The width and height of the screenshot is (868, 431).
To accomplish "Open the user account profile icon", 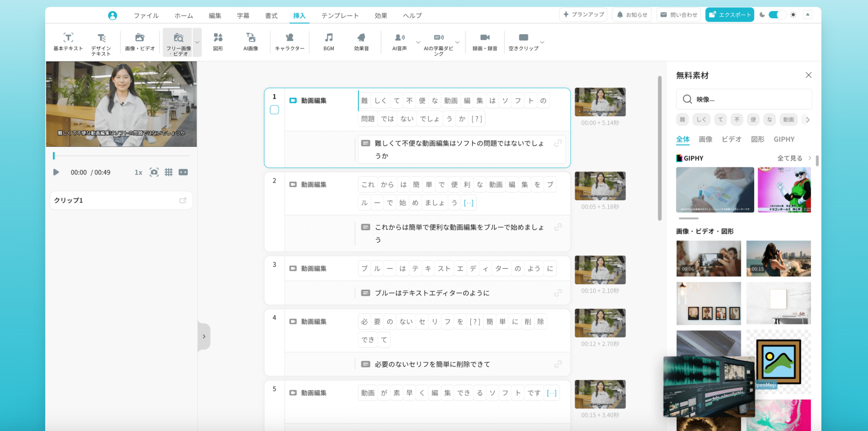I will 112,15.
